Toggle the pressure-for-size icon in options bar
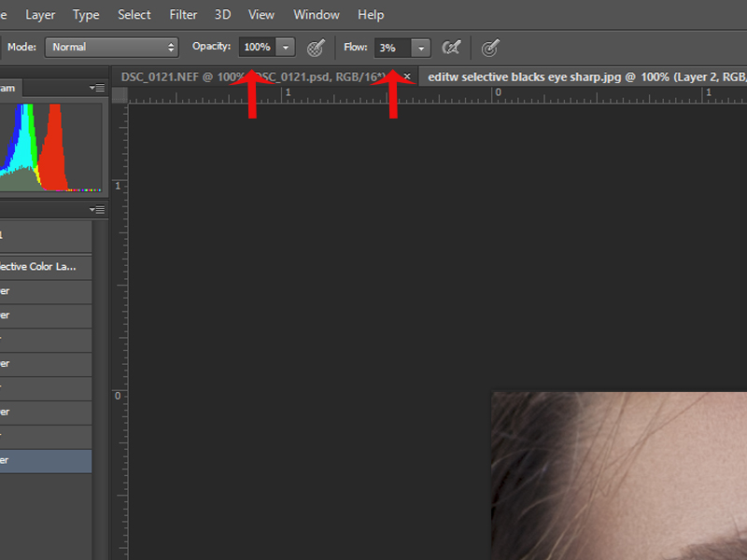 pyautogui.click(x=489, y=48)
